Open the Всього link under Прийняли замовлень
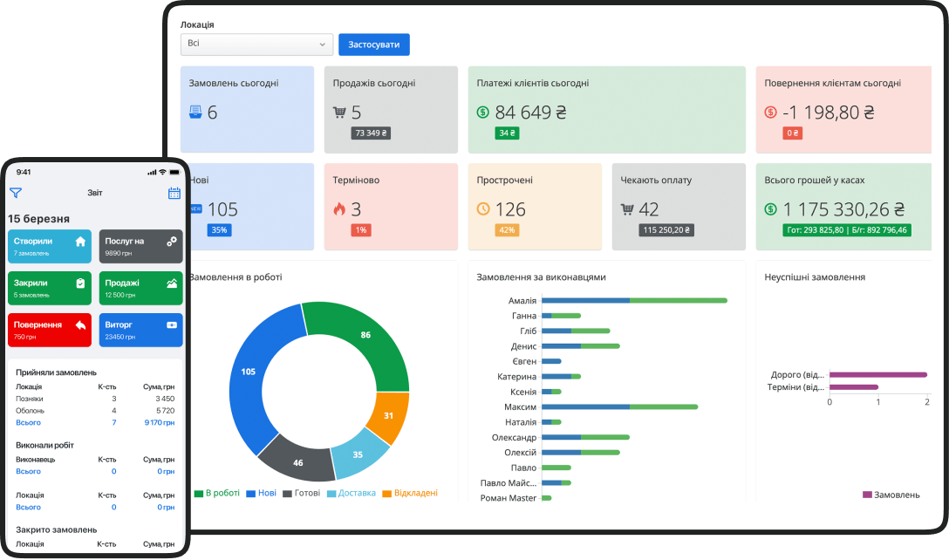 pos(29,422)
